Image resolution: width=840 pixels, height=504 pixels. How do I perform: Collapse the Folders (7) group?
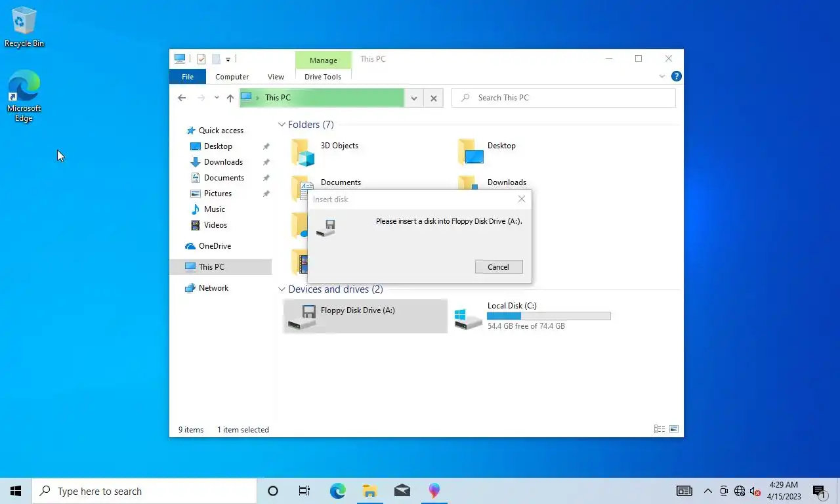[282, 125]
